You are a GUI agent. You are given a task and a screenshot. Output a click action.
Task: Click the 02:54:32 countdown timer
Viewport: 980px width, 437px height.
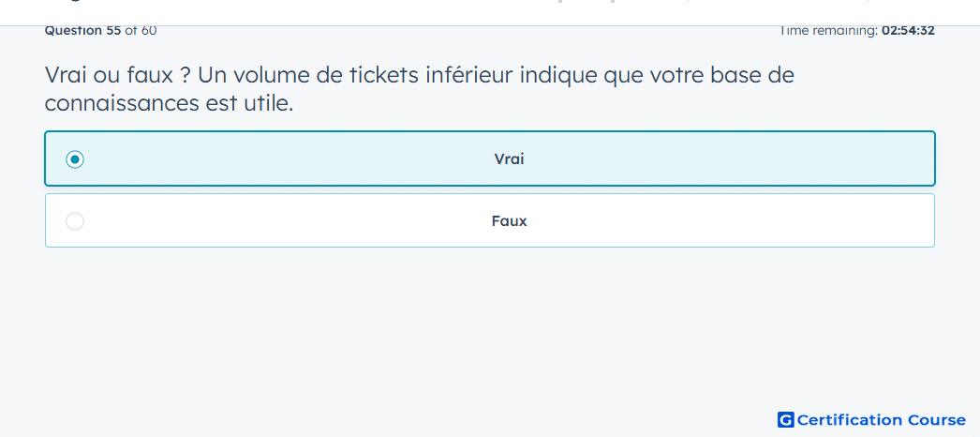908,30
